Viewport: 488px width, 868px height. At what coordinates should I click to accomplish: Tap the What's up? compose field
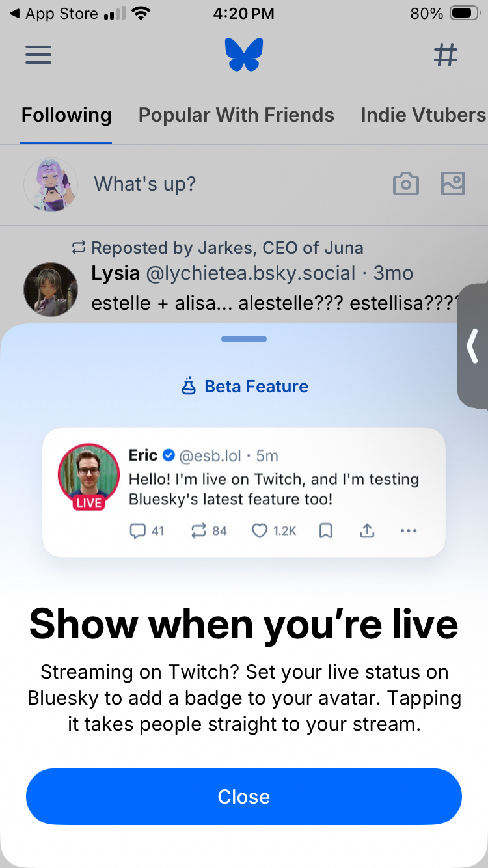pyautogui.click(x=145, y=184)
